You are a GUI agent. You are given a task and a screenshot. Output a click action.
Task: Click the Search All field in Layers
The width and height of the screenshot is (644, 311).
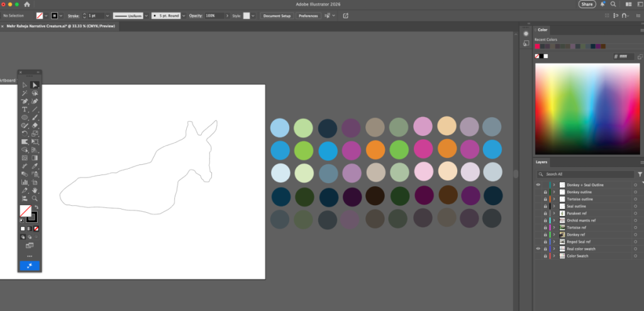pos(588,174)
